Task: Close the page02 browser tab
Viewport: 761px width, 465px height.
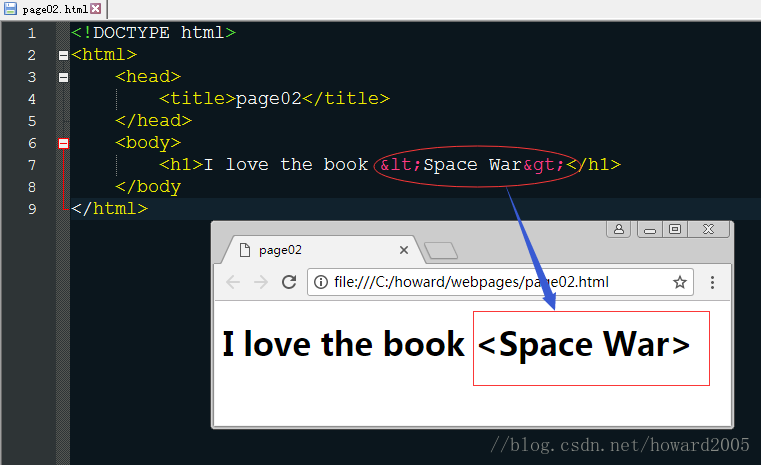Action: (x=404, y=250)
